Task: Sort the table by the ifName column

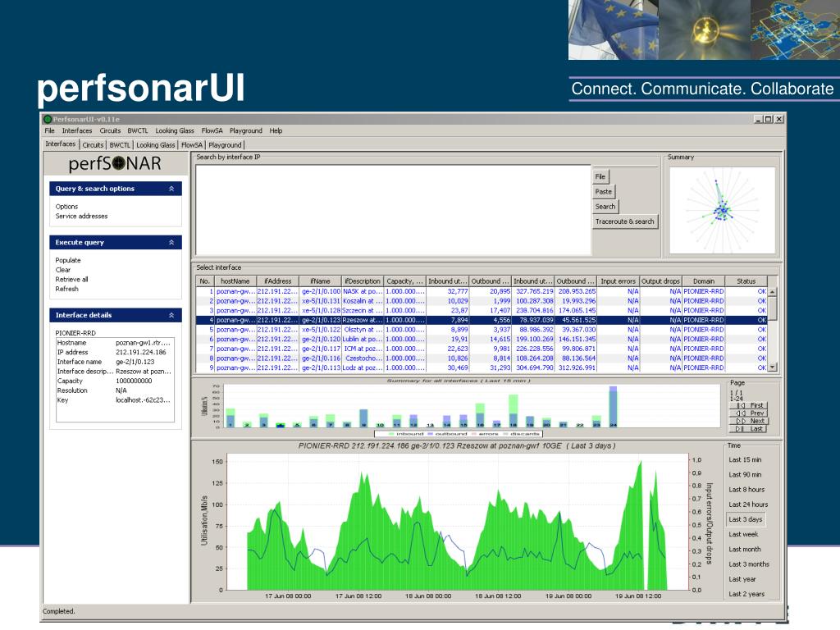Action: [x=321, y=281]
